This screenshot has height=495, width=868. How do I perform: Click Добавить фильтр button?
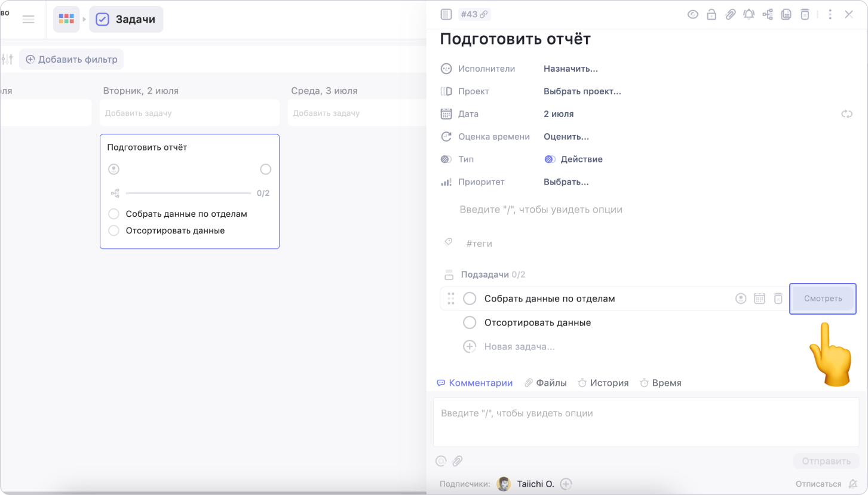click(71, 60)
